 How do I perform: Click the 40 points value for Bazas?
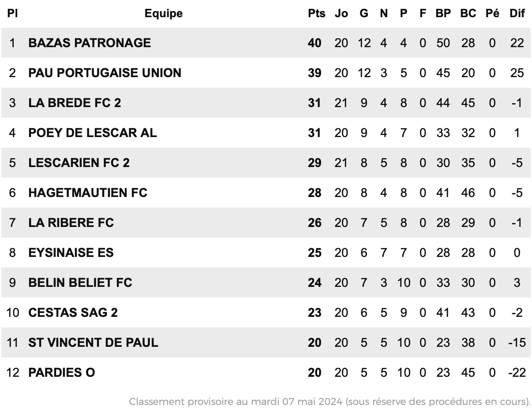pyautogui.click(x=315, y=43)
